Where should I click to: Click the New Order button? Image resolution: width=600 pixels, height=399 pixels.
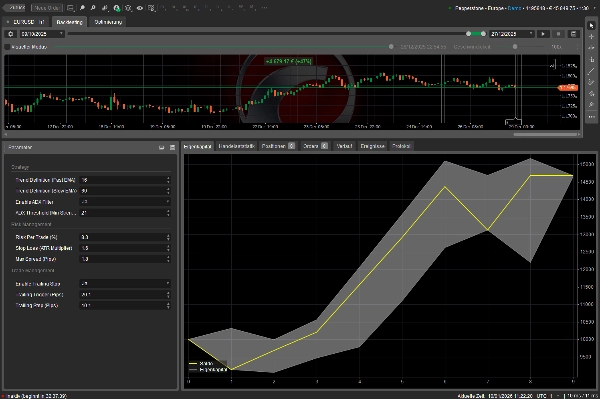click(46, 8)
